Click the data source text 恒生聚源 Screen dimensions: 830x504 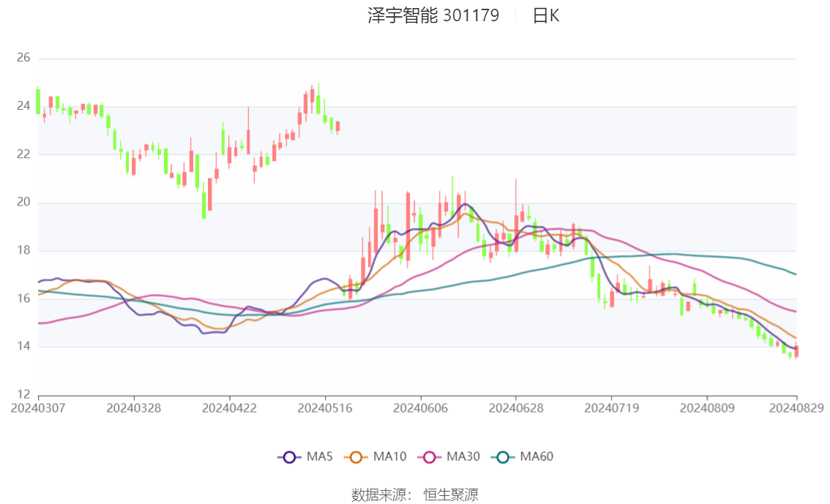(x=451, y=495)
